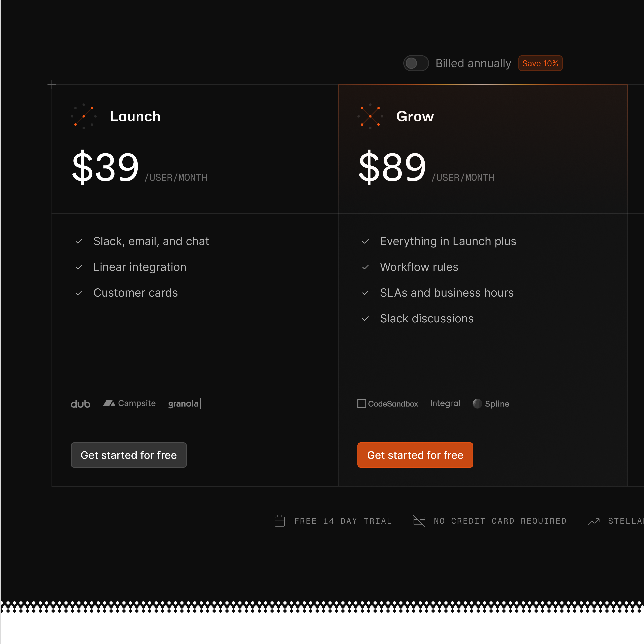The height and width of the screenshot is (644, 644).
Task: Toggle the Billed annually switch
Action: click(416, 63)
